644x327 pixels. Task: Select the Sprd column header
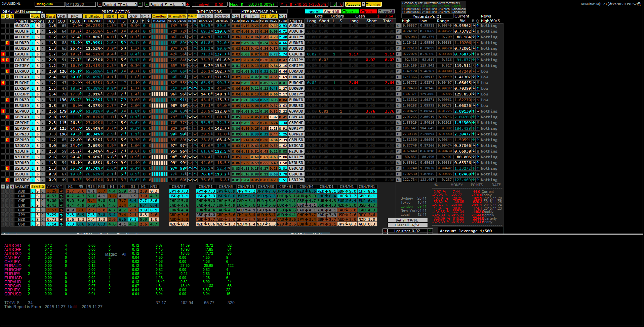51,16
